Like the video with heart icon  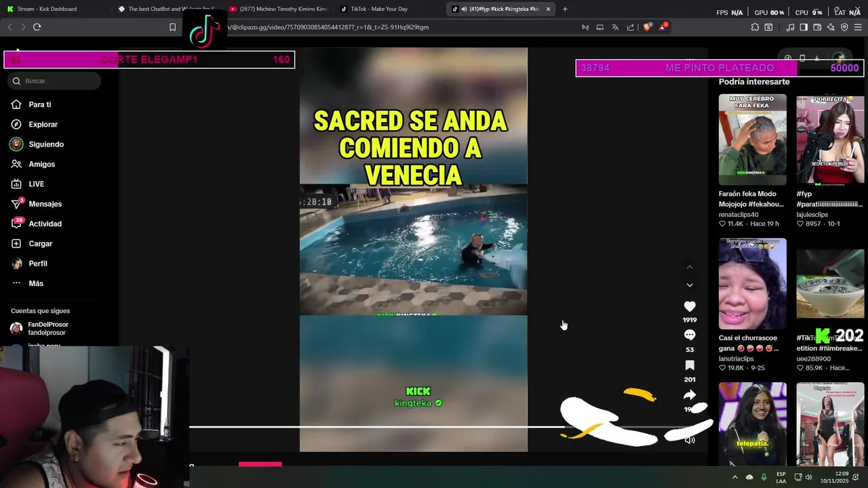point(690,306)
